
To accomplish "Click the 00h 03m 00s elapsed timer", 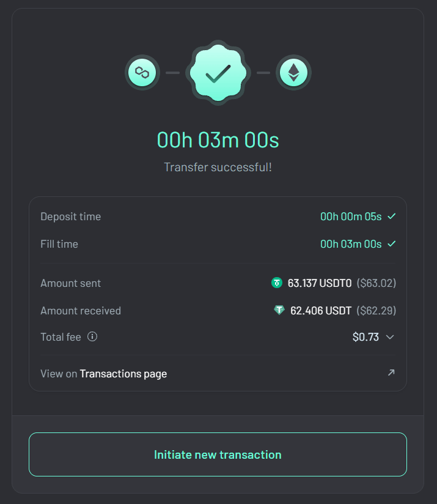I will [x=218, y=140].
